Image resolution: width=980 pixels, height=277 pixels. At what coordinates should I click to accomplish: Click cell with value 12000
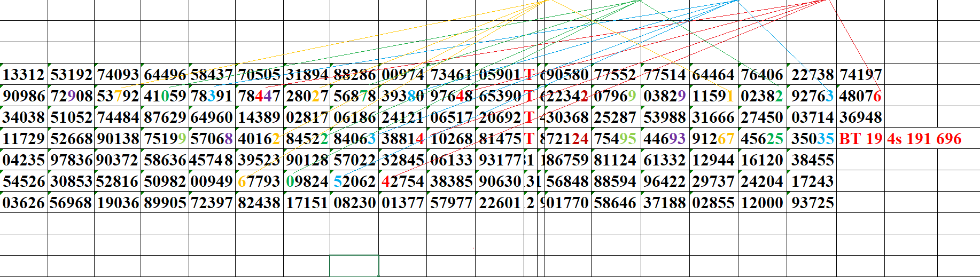pyautogui.click(x=763, y=202)
